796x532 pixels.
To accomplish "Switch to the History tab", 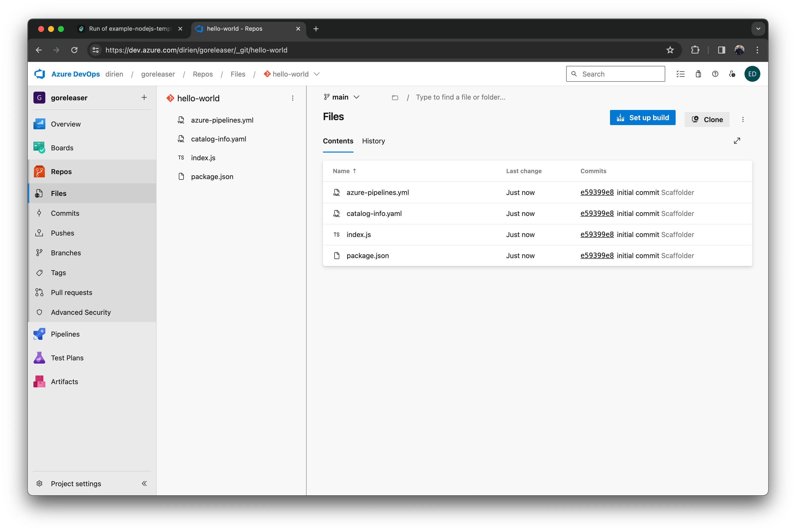I will click(373, 141).
